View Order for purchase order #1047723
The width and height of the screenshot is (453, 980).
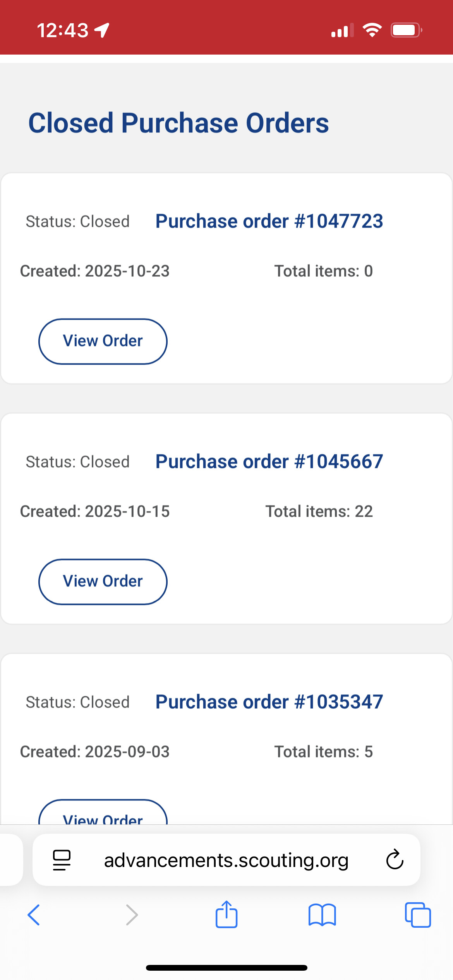103,341
